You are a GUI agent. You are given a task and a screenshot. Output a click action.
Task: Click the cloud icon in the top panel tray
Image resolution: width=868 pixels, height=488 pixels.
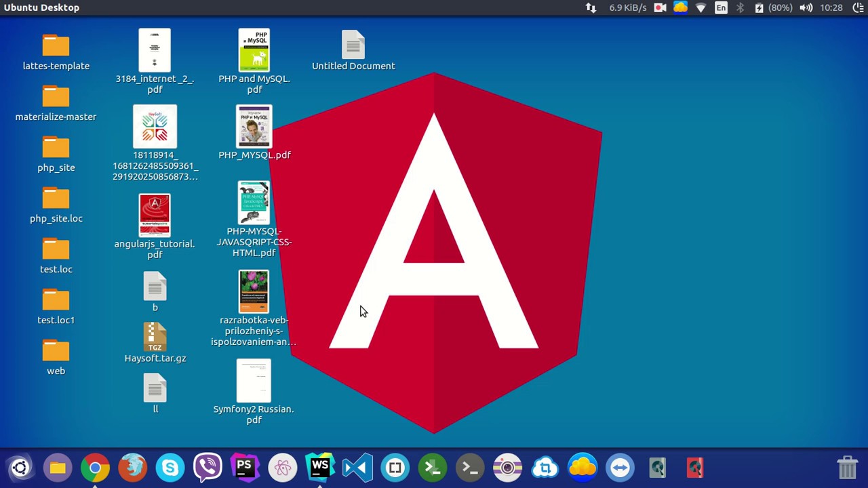pos(680,7)
